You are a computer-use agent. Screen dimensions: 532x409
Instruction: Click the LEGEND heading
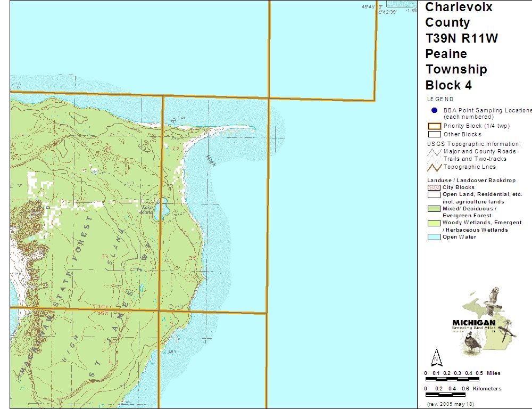pos(440,99)
